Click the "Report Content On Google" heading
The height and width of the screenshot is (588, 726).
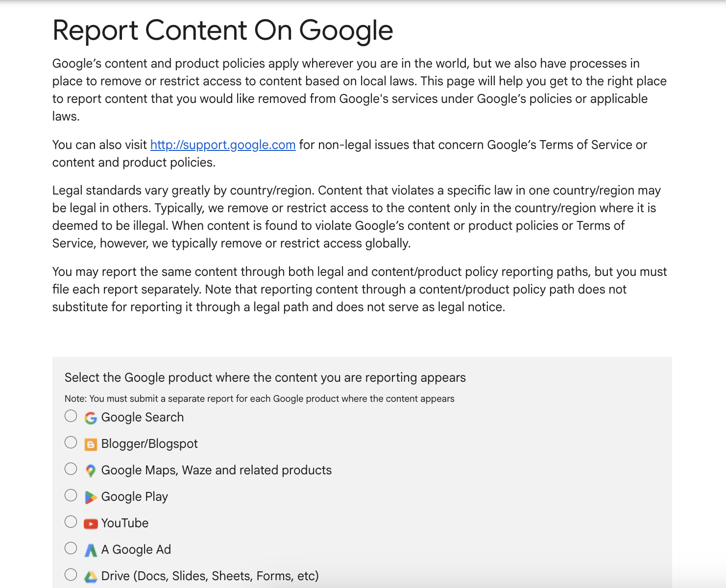[x=223, y=30]
